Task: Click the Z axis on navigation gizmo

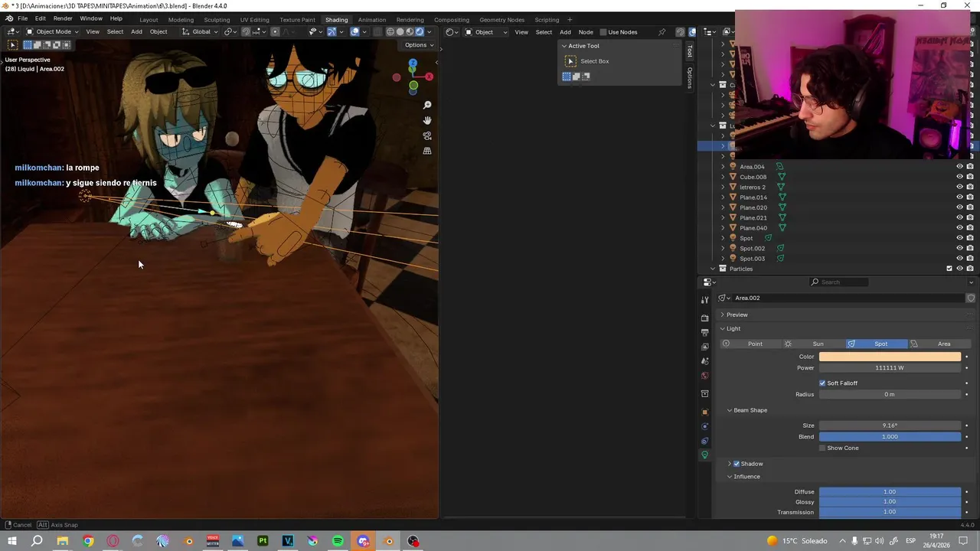Action: click(413, 63)
